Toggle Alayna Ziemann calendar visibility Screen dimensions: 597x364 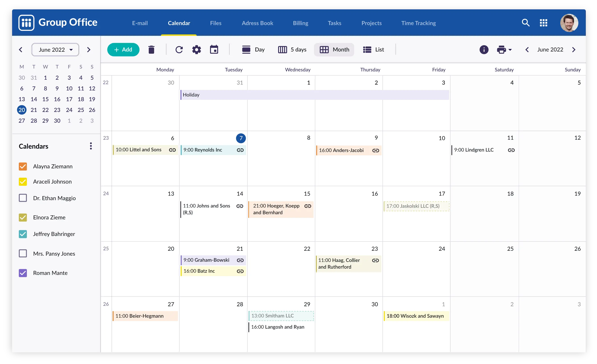click(23, 166)
